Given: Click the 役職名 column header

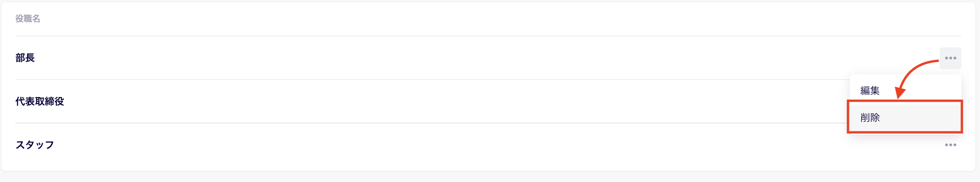Looking at the screenshot, I should click(28, 19).
